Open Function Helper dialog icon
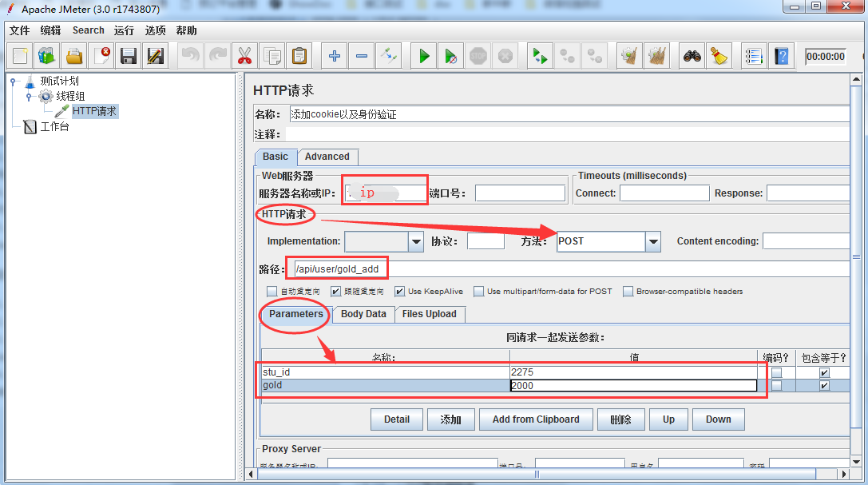The height and width of the screenshot is (485, 868). (754, 56)
